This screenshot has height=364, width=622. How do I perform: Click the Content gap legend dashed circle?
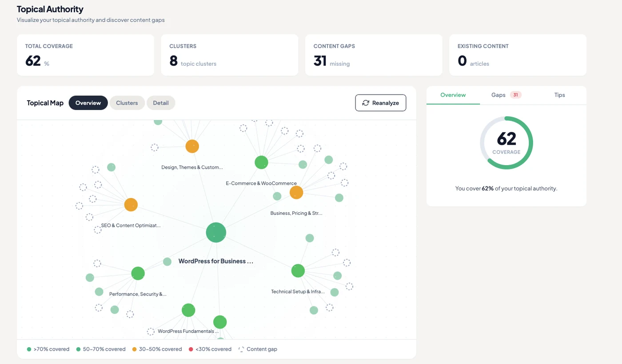[x=241, y=349]
